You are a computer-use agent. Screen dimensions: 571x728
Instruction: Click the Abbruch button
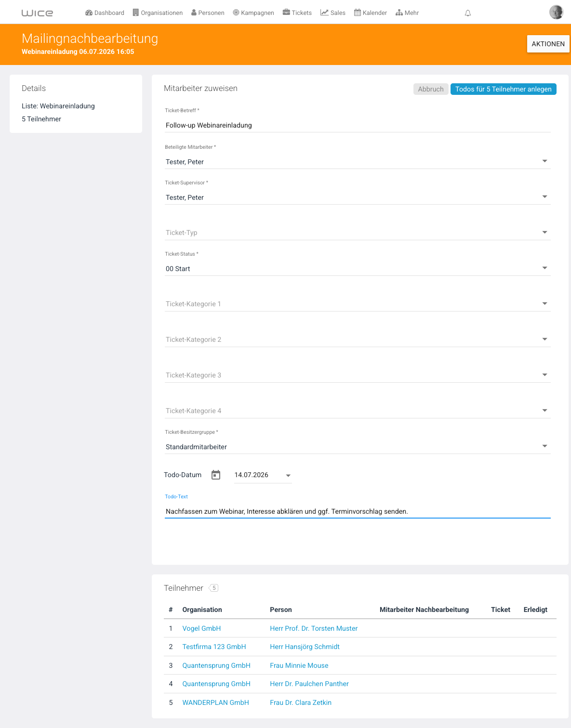pyautogui.click(x=431, y=89)
